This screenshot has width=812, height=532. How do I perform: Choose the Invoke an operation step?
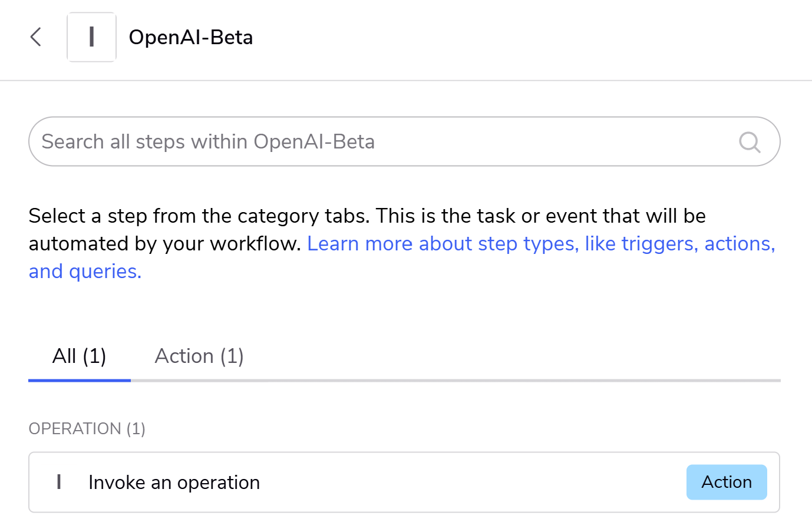[x=404, y=482]
